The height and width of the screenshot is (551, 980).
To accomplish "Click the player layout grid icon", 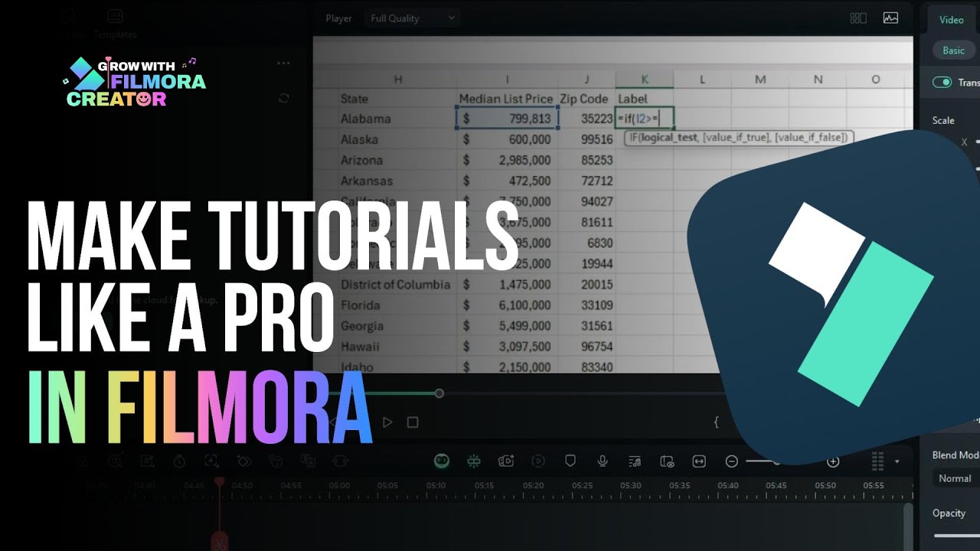I will point(858,18).
